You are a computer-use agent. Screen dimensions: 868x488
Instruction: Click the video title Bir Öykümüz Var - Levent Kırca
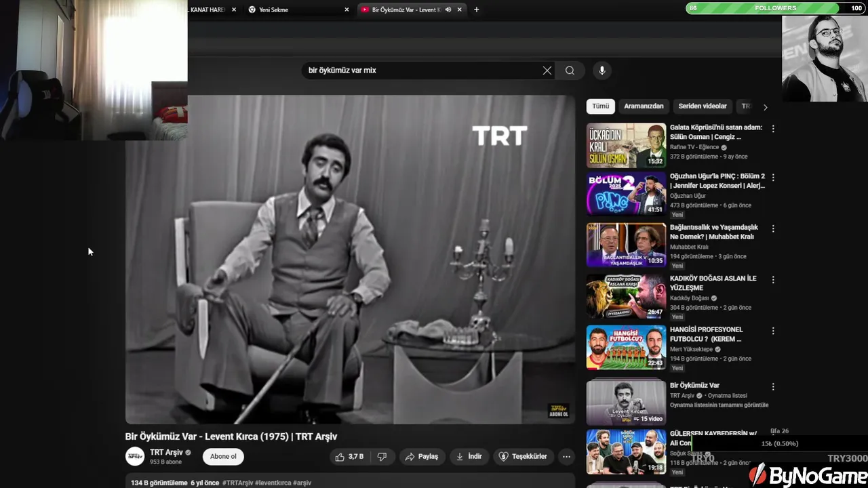pos(231,436)
